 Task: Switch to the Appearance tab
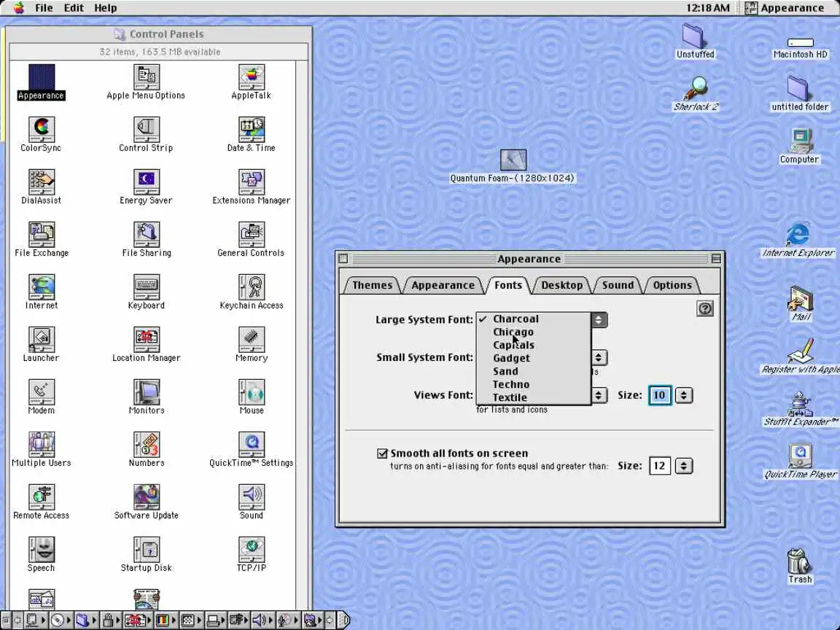443,285
